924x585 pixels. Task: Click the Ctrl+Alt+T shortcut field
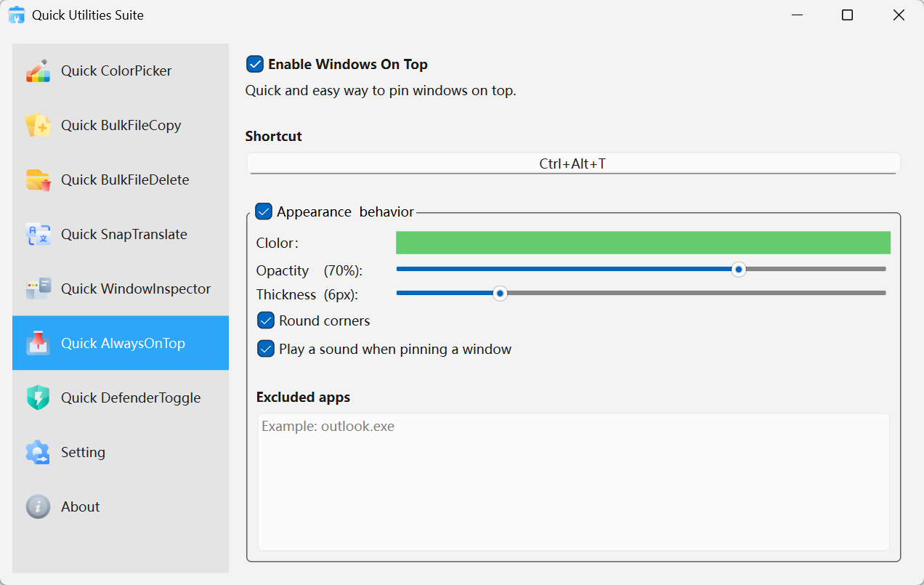pyautogui.click(x=572, y=164)
